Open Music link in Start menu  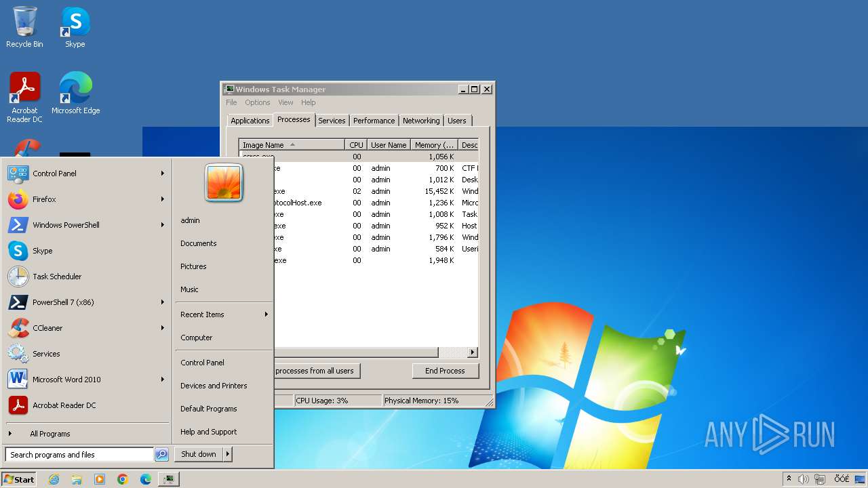click(x=189, y=289)
